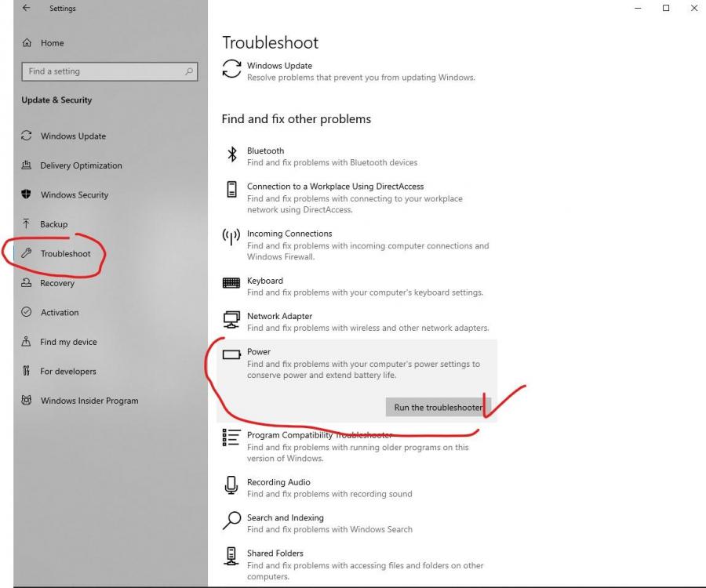Image resolution: width=706 pixels, height=588 pixels.
Task: Open Windows Update in the sidebar
Action: click(74, 136)
